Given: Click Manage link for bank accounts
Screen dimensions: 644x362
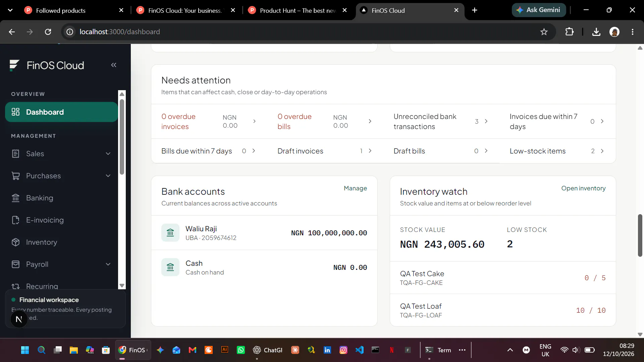Looking at the screenshot, I should (x=355, y=188).
